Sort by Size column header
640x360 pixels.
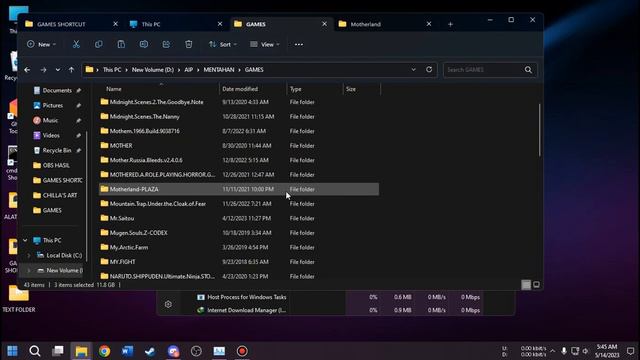tap(351, 89)
